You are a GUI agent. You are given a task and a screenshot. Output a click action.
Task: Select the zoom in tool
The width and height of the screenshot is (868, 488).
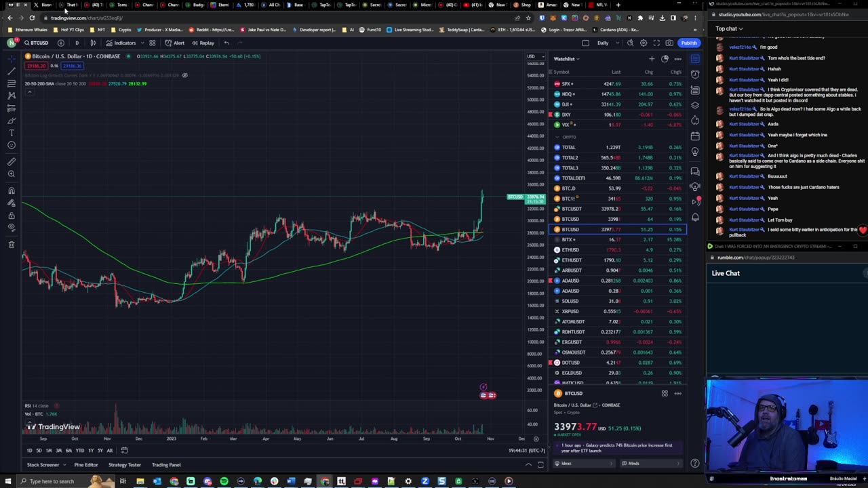(x=12, y=174)
